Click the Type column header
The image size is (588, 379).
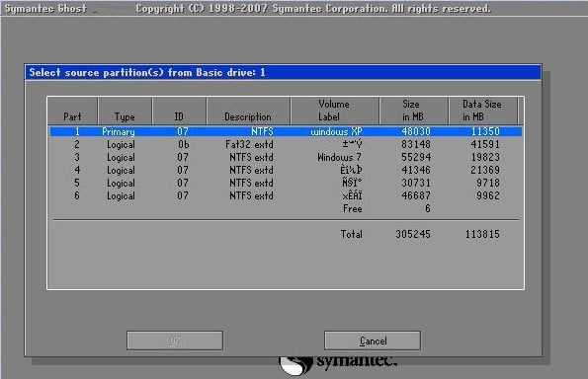click(x=125, y=111)
